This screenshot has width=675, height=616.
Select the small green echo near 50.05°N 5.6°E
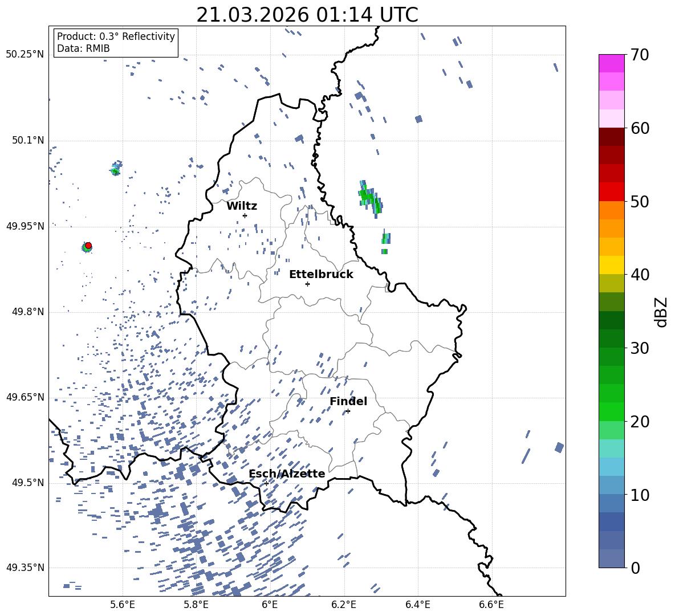coord(116,169)
